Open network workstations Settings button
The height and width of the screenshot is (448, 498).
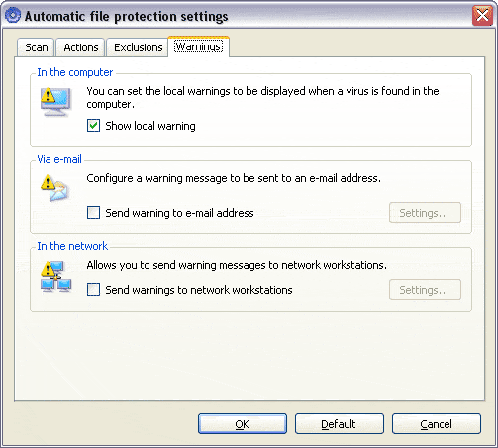coord(425,290)
